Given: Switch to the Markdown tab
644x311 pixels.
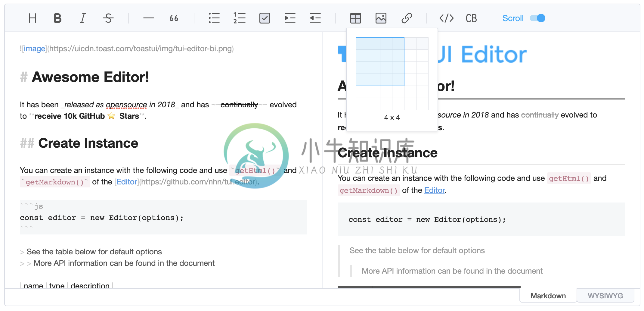Looking at the screenshot, I should [548, 296].
